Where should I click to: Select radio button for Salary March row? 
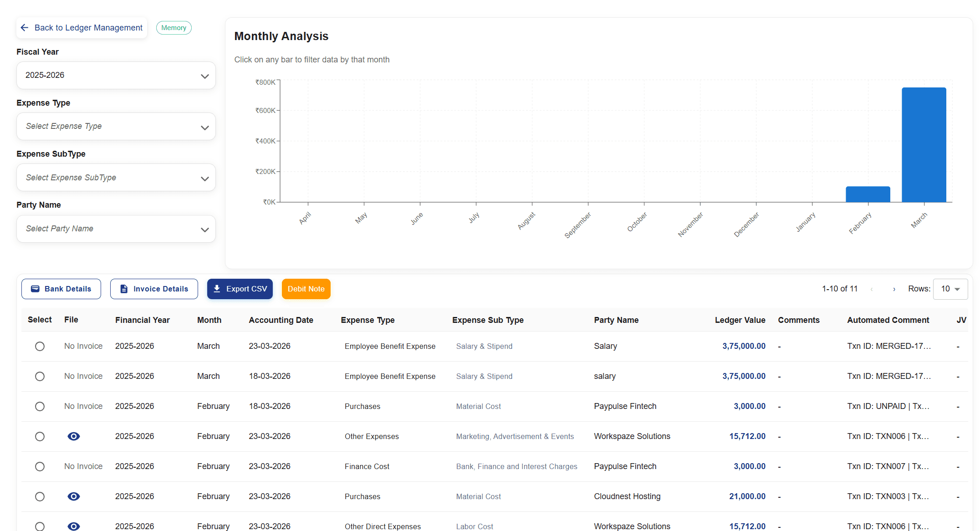40,346
